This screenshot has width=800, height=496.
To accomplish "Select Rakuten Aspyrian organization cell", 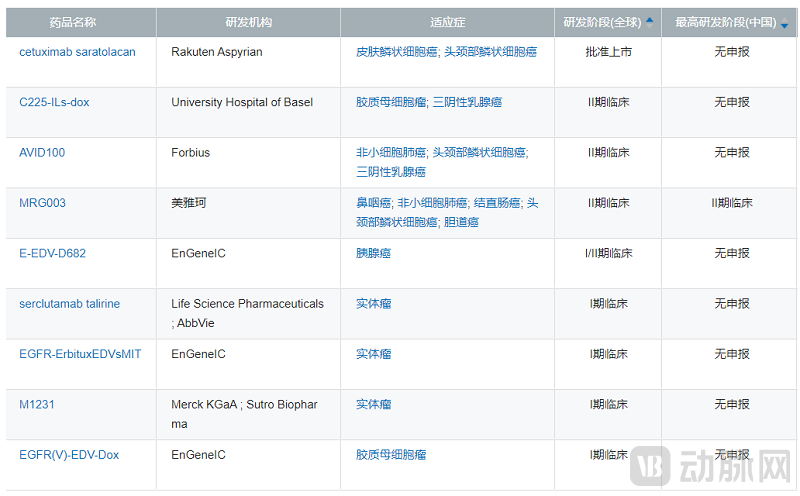I will [x=217, y=52].
